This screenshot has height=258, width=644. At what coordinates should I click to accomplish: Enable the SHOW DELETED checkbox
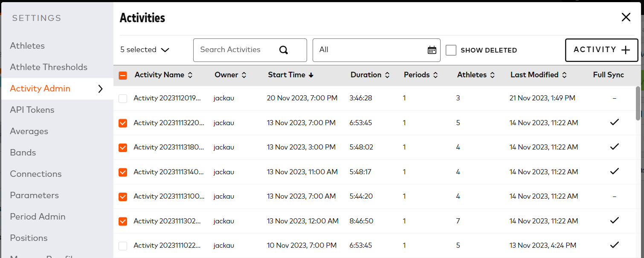[x=451, y=50]
